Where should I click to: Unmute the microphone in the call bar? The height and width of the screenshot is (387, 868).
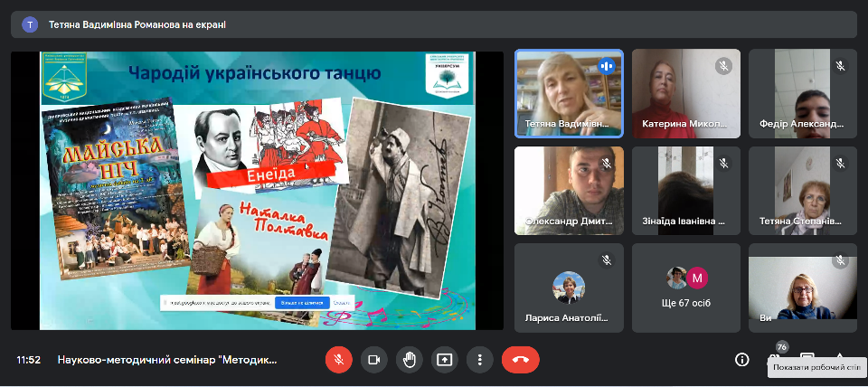[x=339, y=359]
